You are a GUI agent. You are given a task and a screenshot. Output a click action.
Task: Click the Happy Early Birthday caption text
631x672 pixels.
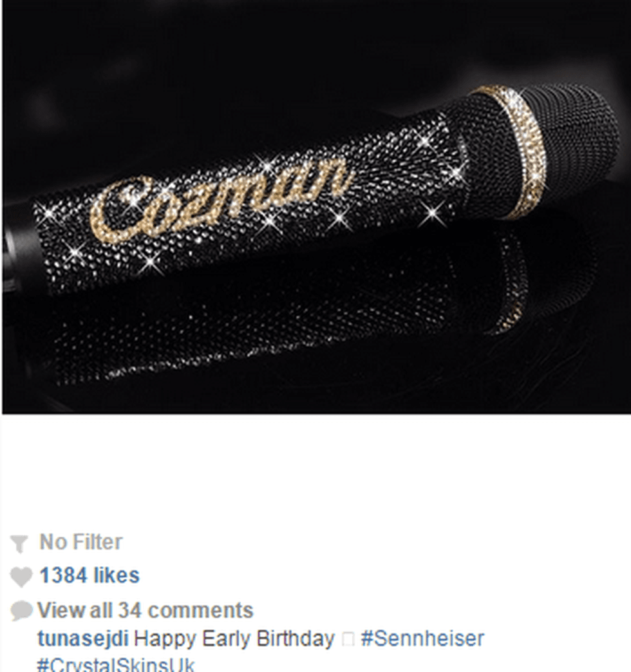[x=234, y=639]
